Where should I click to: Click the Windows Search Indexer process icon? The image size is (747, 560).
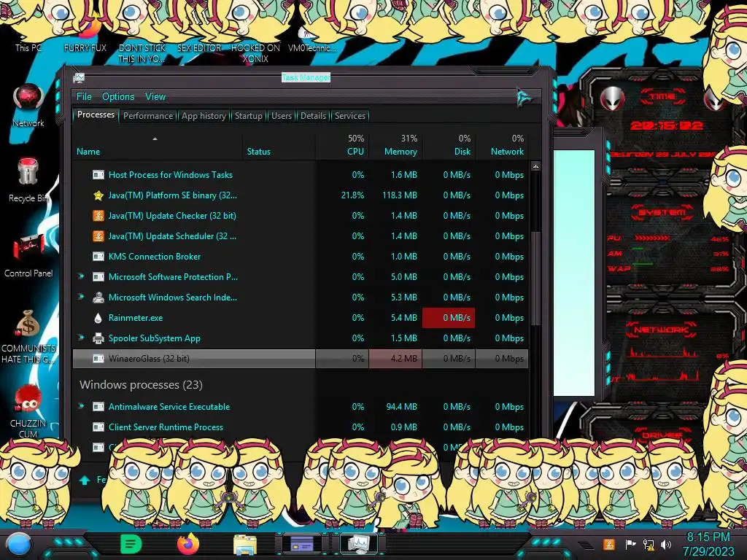pos(98,297)
